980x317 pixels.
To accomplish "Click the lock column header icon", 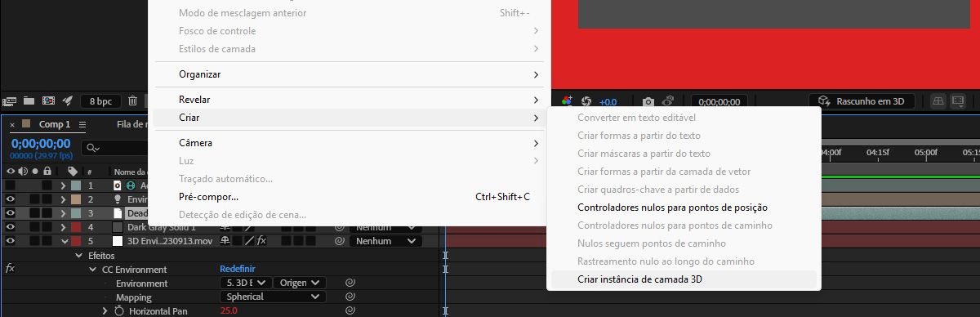I will click(47, 172).
